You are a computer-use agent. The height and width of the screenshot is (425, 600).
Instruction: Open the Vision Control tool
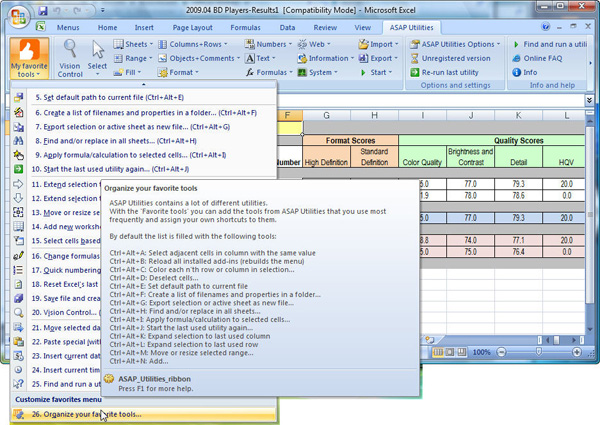point(71,56)
